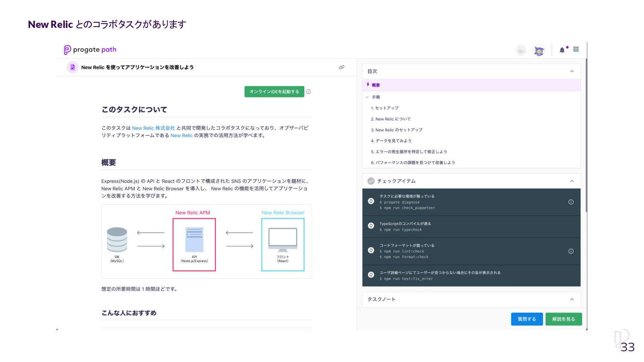Image resolution: width=644 pixels, height=362 pixels.
Task: Click the New Relic Browser diagram label
Action: [283, 213]
